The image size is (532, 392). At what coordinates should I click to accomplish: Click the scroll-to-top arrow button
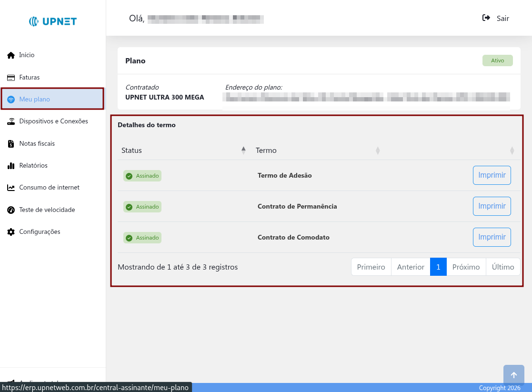click(513, 375)
